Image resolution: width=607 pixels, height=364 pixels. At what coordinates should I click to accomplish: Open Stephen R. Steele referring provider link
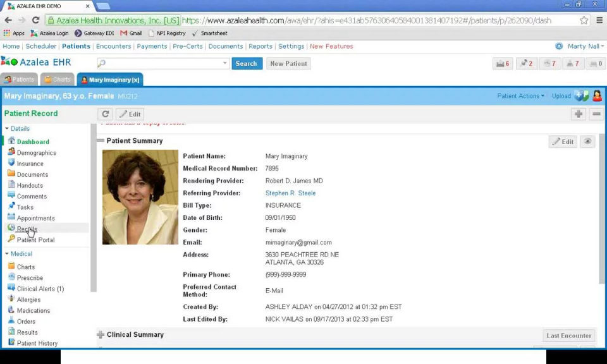(x=290, y=193)
